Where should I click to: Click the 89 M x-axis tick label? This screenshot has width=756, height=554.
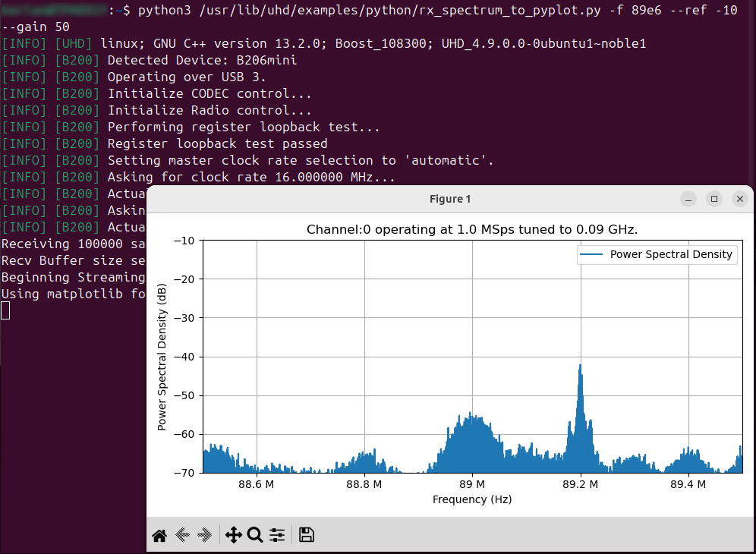472,485
